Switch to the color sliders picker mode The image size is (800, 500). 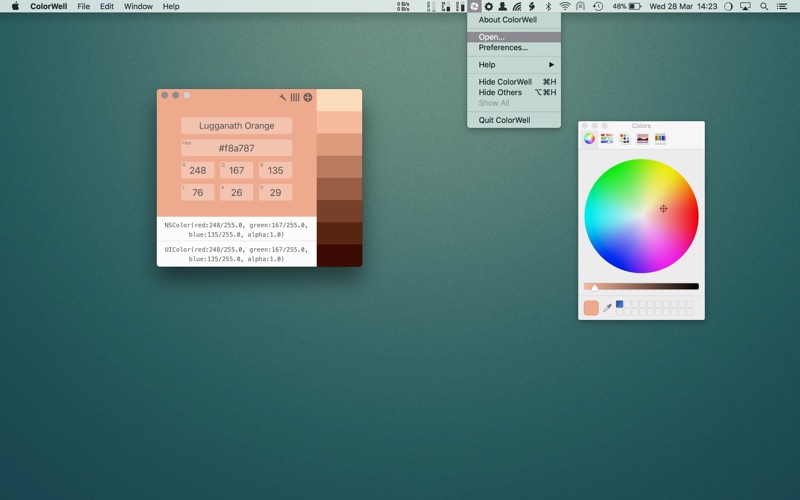[x=607, y=138]
